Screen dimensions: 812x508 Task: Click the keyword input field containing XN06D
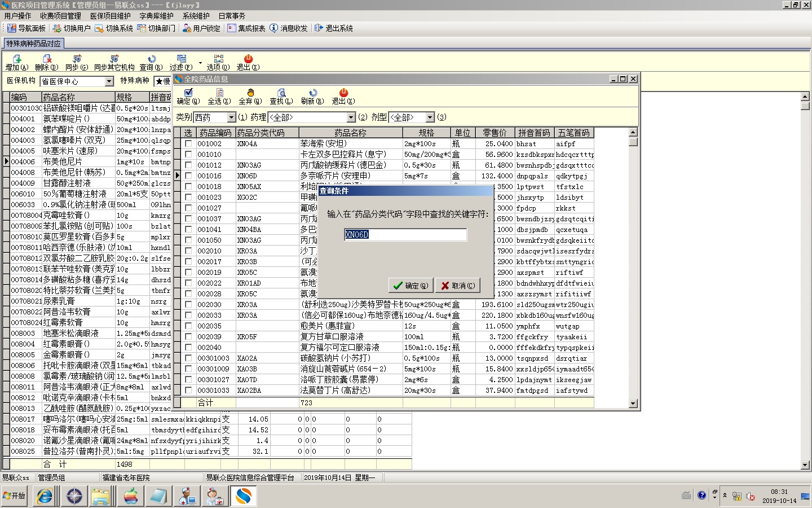pyautogui.click(x=405, y=235)
